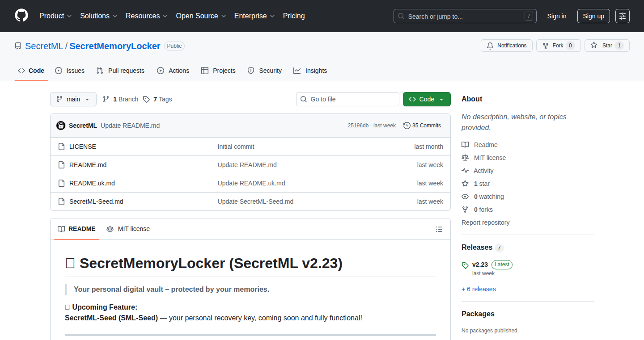Open the Update README.uk.md commit link
Viewport: 644px width, 340px height.
pyautogui.click(x=251, y=183)
